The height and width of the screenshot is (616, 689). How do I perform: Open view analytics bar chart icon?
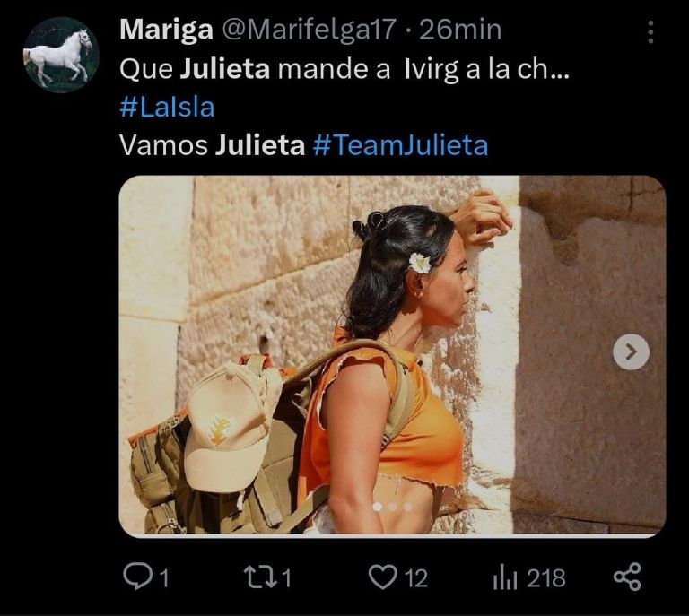click(x=505, y=577)
